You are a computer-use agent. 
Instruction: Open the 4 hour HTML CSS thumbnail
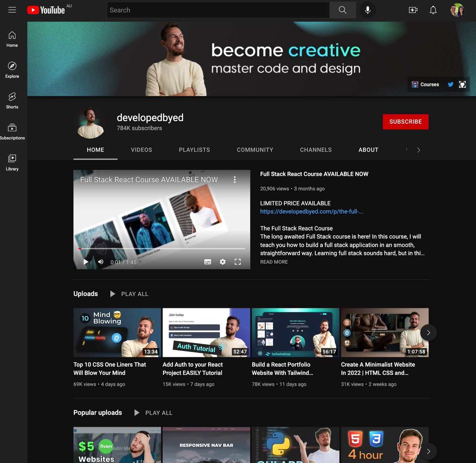385,445
